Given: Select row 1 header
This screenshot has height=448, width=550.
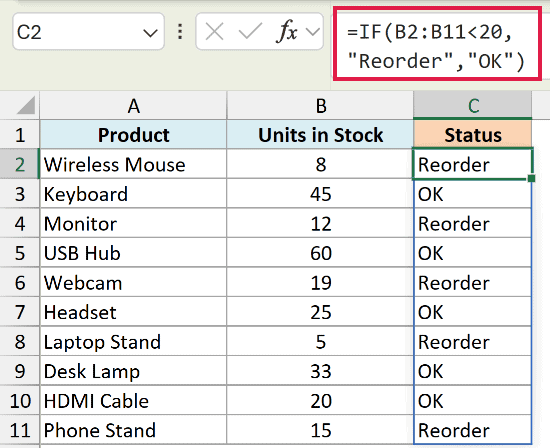Looking at the screenshot, I should pos(20,135).
